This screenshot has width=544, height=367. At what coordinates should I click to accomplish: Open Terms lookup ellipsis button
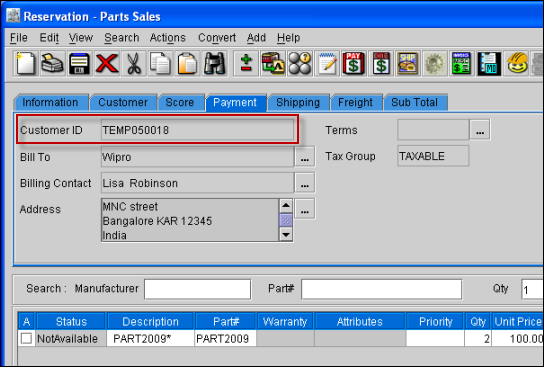(x=480, y=130)
